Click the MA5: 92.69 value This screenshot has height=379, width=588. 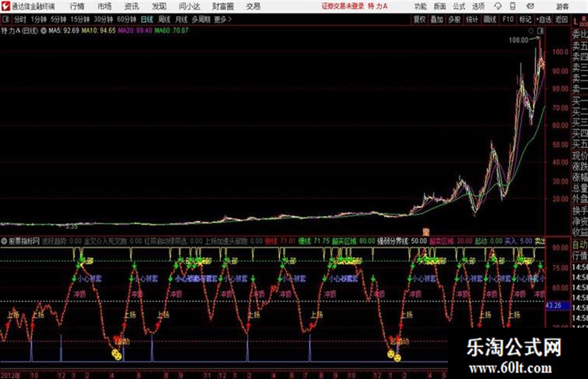point(63,30)
